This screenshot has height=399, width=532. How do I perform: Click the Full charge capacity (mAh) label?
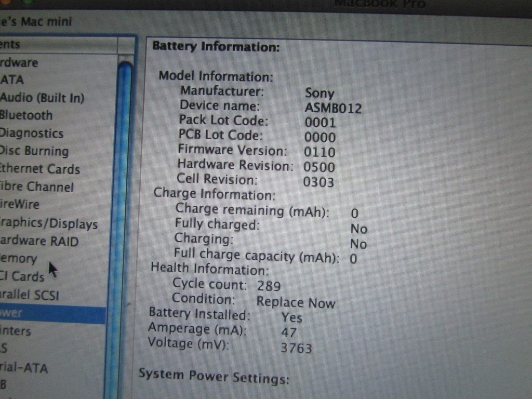coord(257,256)
